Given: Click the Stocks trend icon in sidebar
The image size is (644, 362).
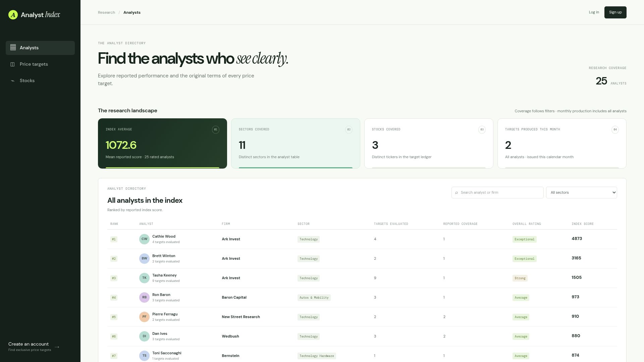Looking at the screenshot, I should (x=13, y=81).
